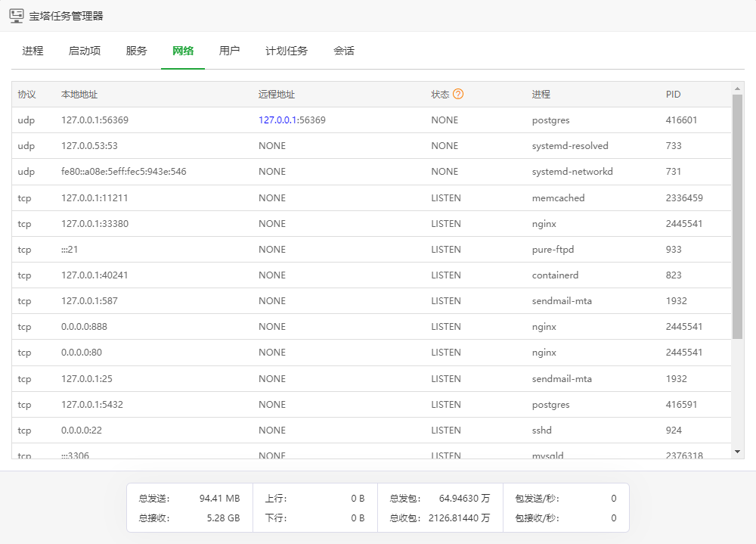Go to the 服务 tab
The image size is (756, 544).
[136, 51]
